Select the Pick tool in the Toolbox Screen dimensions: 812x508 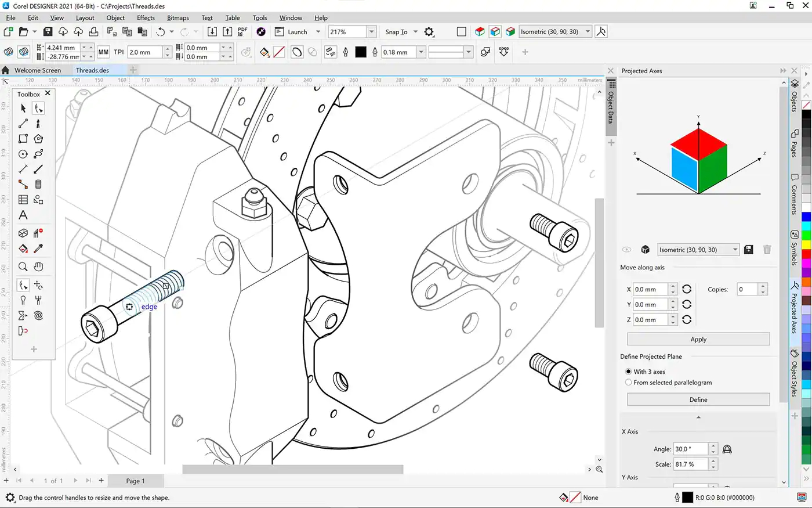coord(23,108)
